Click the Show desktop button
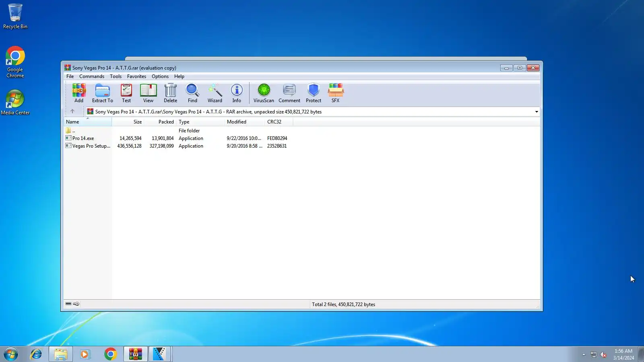This screenshot has height=362, width=644. click(x=641, y=354)
